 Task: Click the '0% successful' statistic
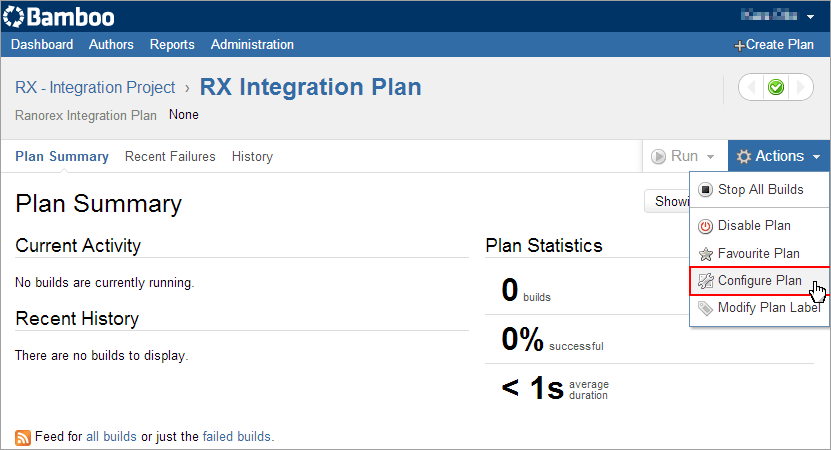(552, 339)
